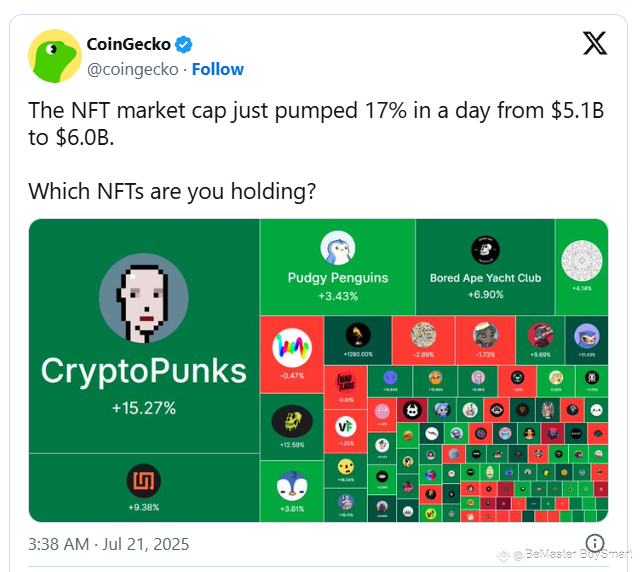Click the orange maze logo at +9.38%
Screen dimensions: 640x572
click(x=144, y=481)
